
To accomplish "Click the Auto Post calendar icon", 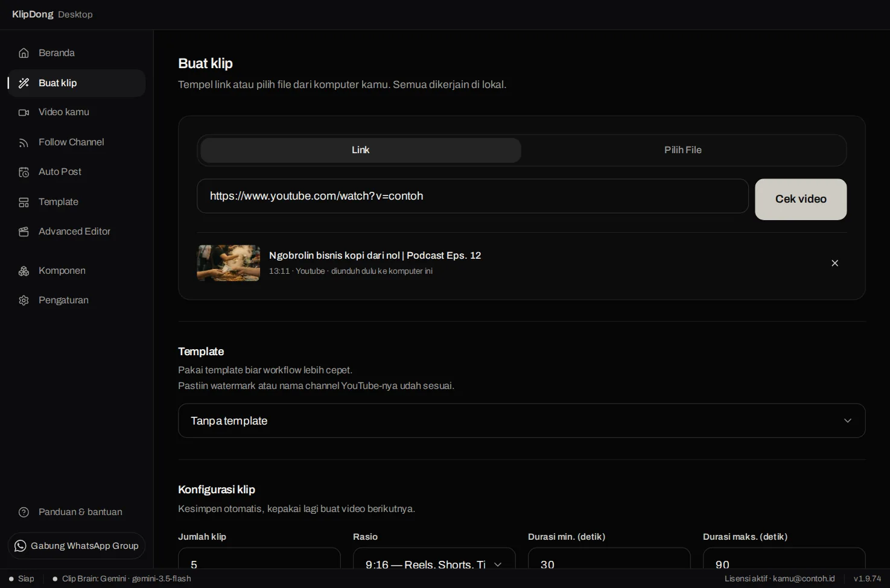I will [x=24, y=172].
